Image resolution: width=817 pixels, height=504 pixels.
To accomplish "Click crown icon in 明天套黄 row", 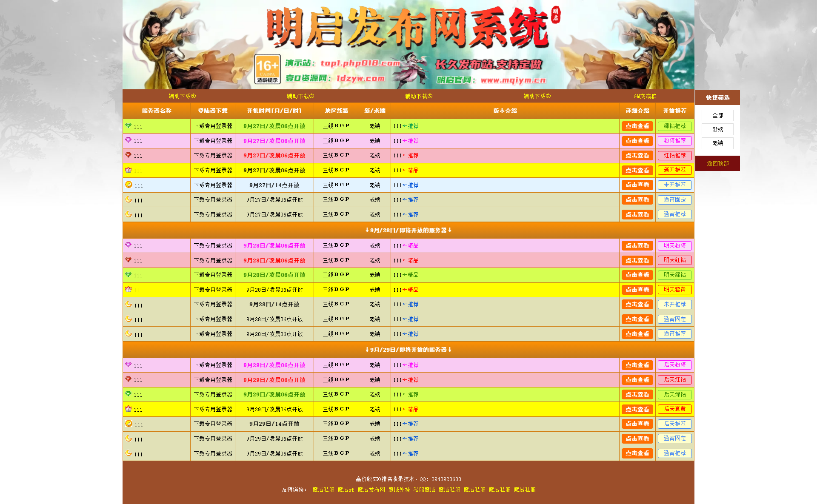I will [x=128, y=289].
